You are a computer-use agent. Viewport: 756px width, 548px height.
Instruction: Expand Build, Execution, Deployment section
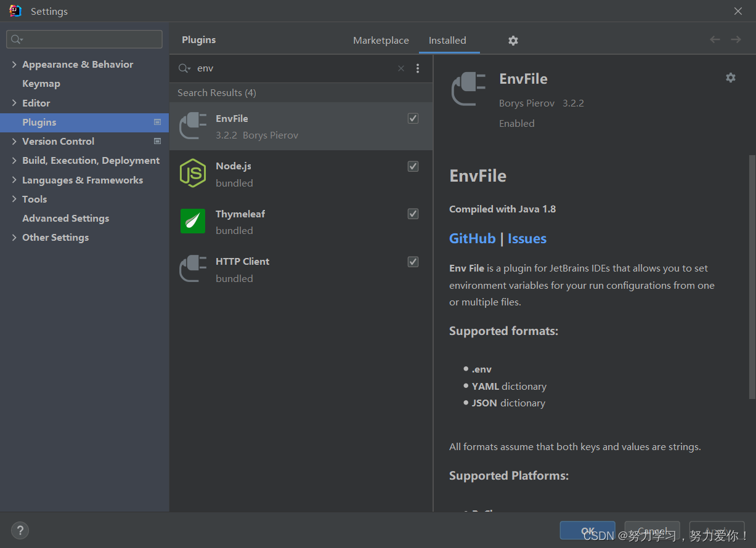point(14,160)
